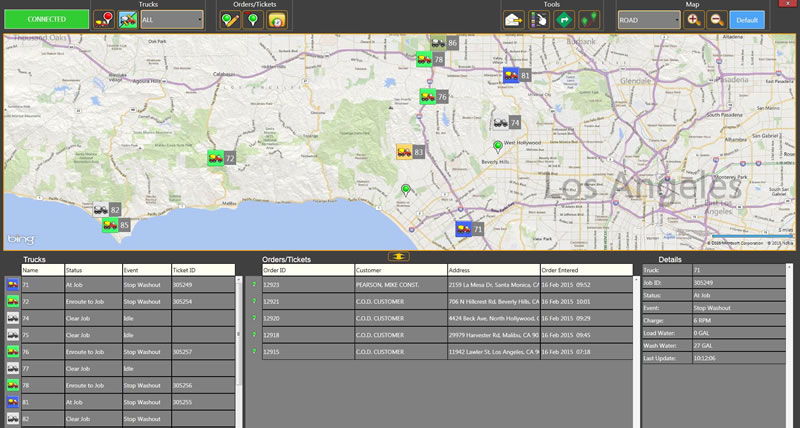This screenshot has height=428, width=800.
Task: Click the two green pins tool icon
Action: click(x=588, y=19)
